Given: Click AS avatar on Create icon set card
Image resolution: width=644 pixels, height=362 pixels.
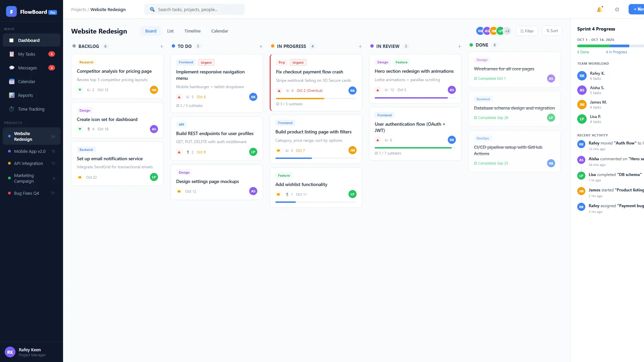Looking at the screenshot, I should [154, 129].
